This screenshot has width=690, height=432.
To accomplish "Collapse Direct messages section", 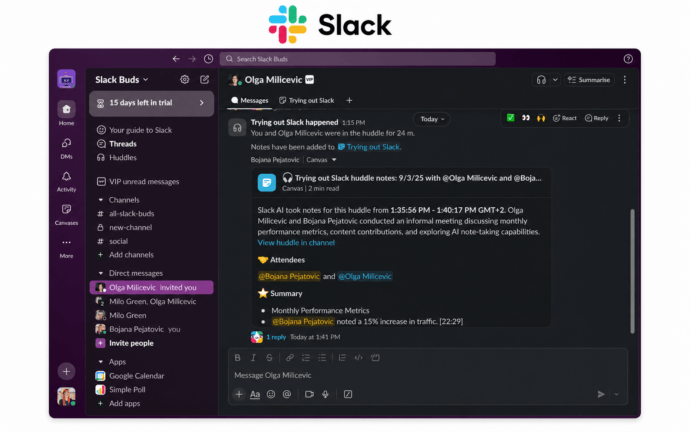I will [101, 273].
